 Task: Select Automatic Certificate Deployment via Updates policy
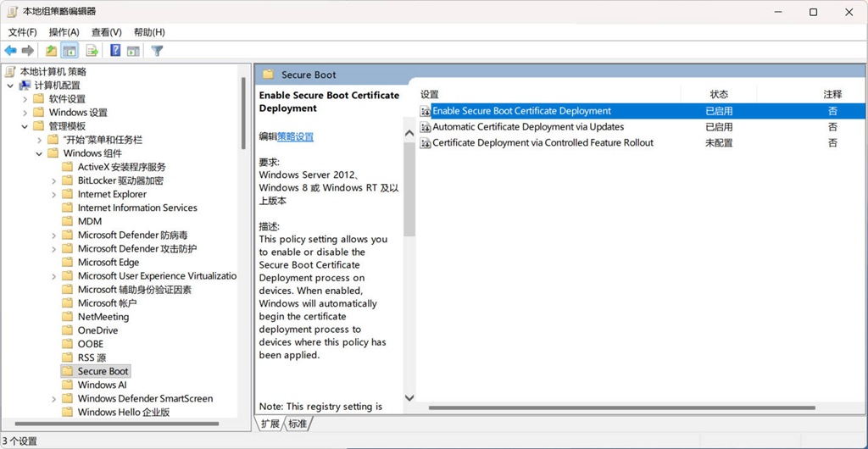coord(527,127)
